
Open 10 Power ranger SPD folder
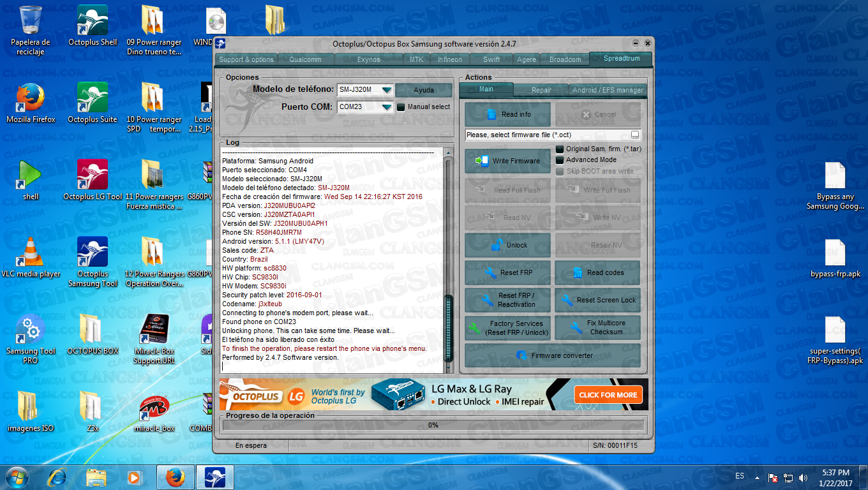154,107
